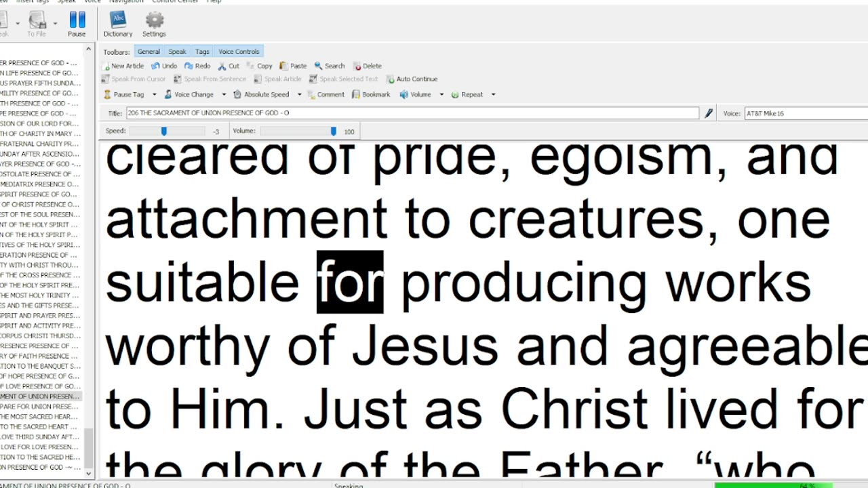
Task: Copy the selected text
Action: tap(259, 66)
